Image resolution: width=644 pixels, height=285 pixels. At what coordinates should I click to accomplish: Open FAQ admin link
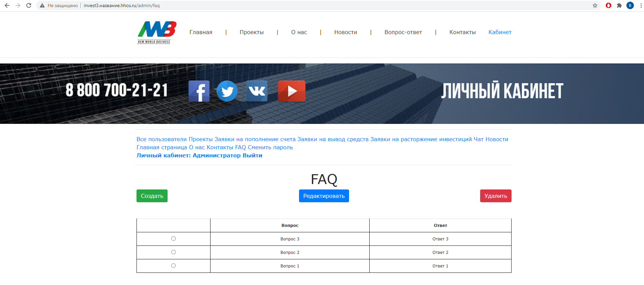point(241,147)
